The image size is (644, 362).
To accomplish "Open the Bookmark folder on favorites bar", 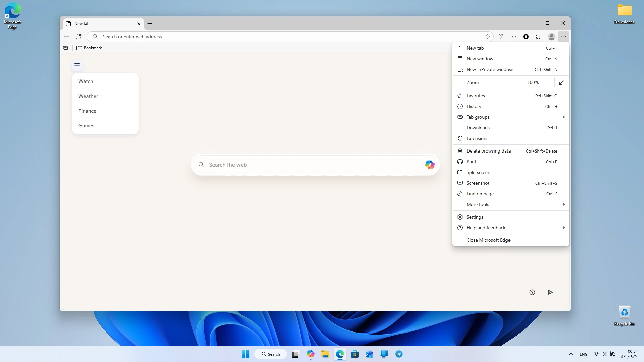I will [89, 48].
